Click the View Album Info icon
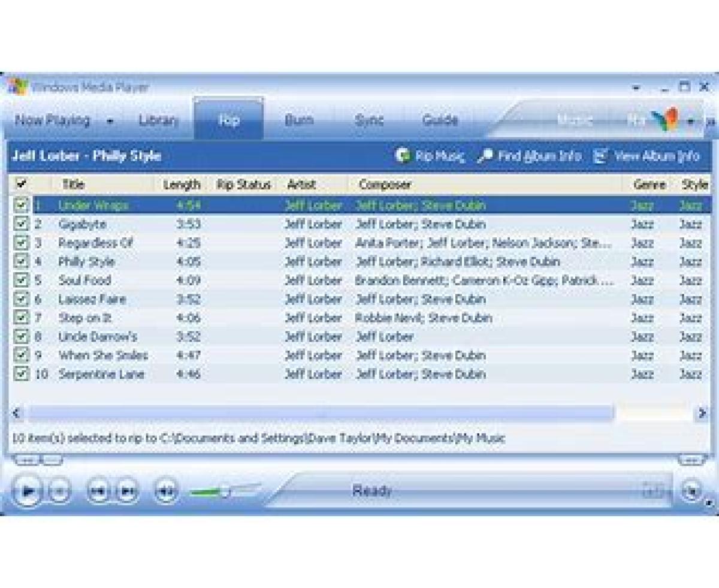 click(x=600, y=156)
